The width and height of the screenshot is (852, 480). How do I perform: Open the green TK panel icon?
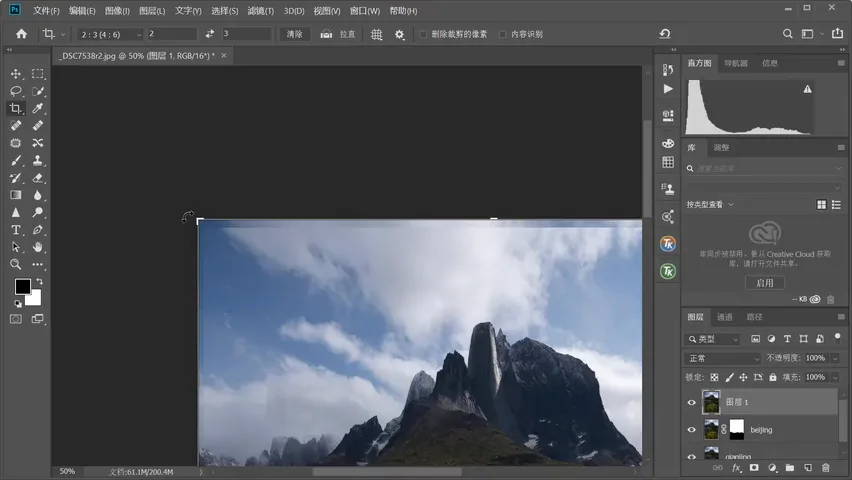[x=668, y=271]
